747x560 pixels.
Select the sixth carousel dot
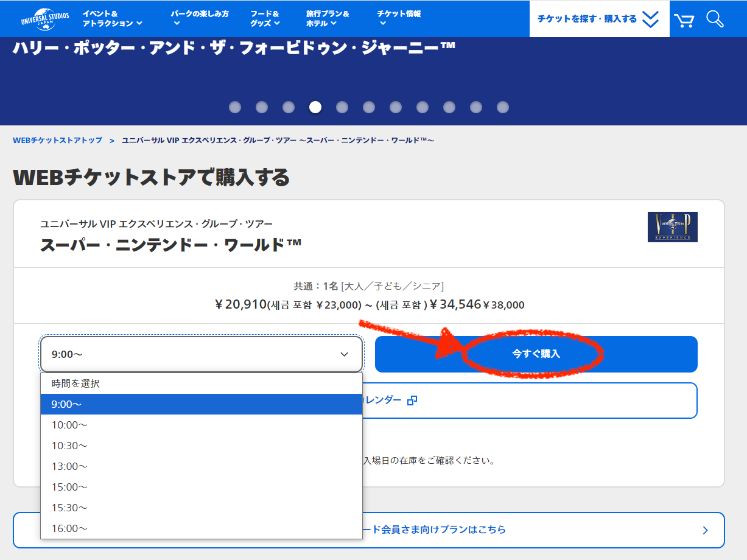click(369, 107)
